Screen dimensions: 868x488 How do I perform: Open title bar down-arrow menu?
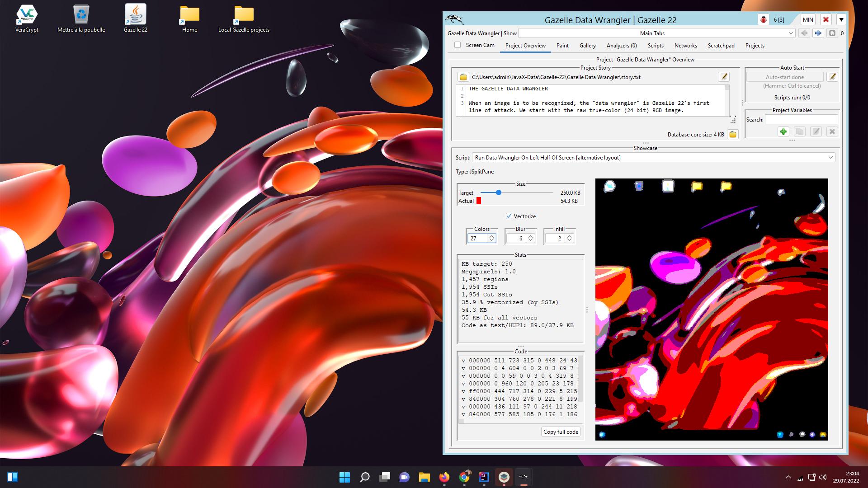(841, 19)
